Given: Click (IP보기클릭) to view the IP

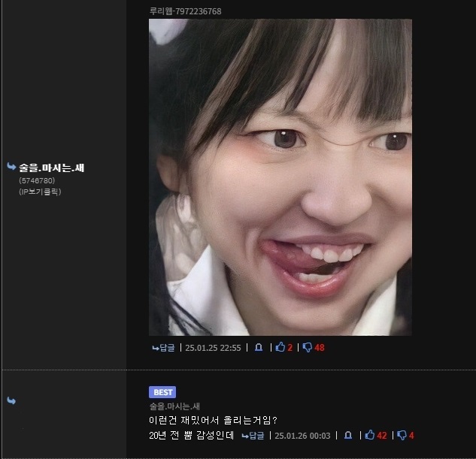Looking at the screenshot, I should coord(40,192).
